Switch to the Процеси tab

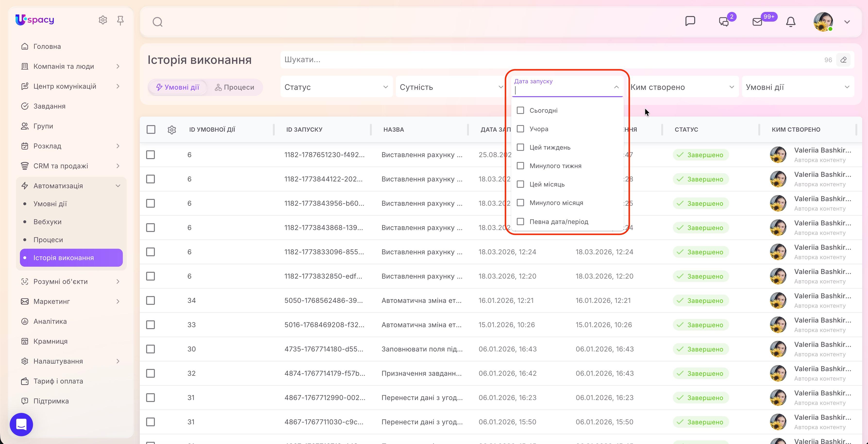pos(234,87)
